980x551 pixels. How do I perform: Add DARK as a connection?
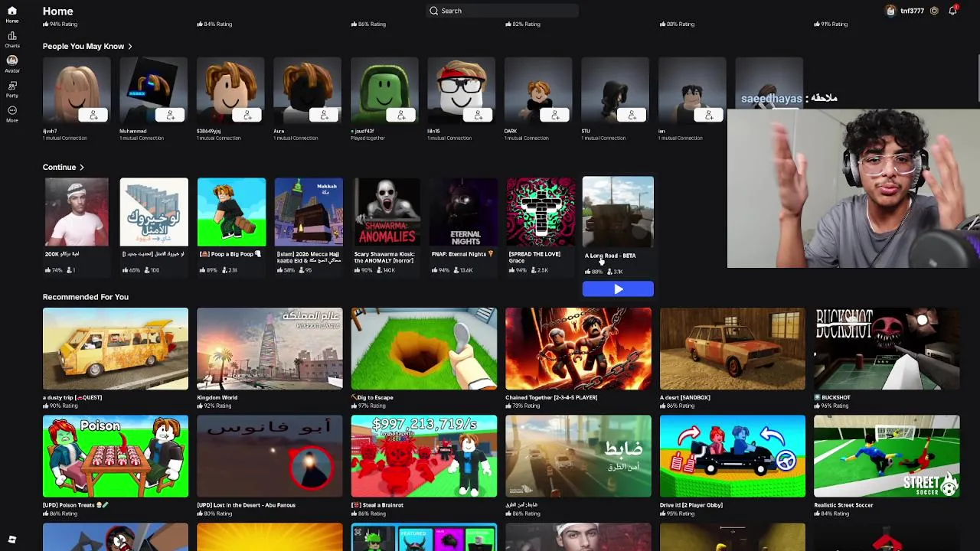(x=555, y=115)
